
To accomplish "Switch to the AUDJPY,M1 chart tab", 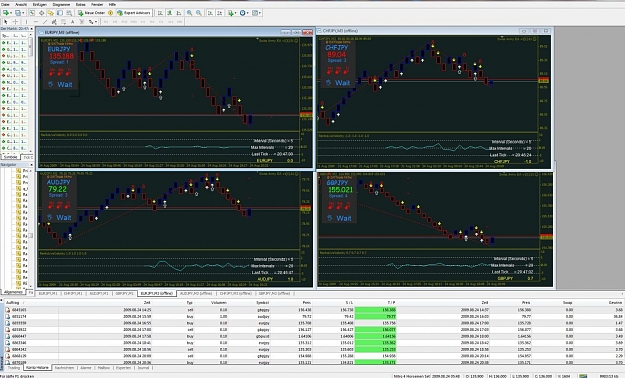I will 98,293.
